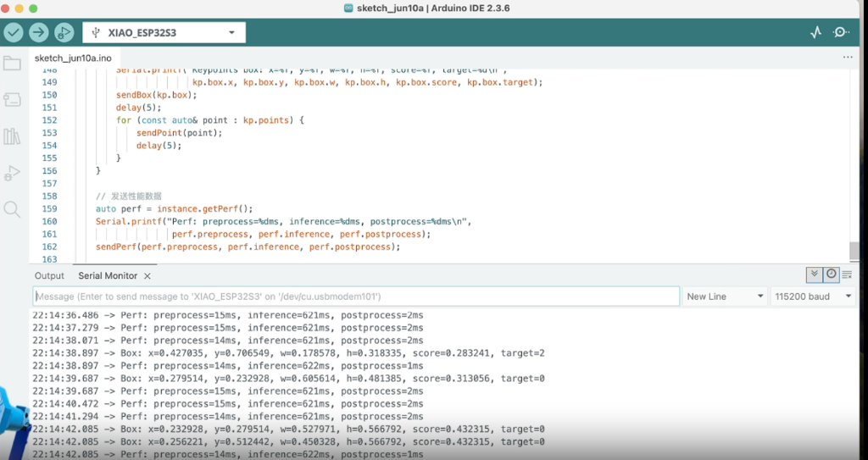Open the Library Manager sidebar icon
Image resolution: width=868 pixels, height=460 pixels.
[12, 136]
